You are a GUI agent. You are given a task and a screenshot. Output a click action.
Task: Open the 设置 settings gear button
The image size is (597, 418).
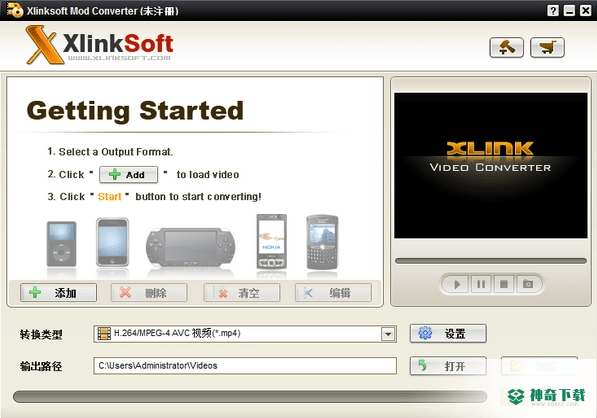(x=448, y=333)
